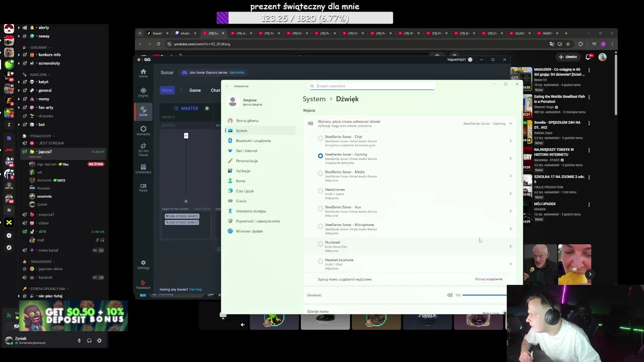Click the speaker mute icon beside Głośność
Viewport: 644px width, 362px height.
[x=450, y=295]
